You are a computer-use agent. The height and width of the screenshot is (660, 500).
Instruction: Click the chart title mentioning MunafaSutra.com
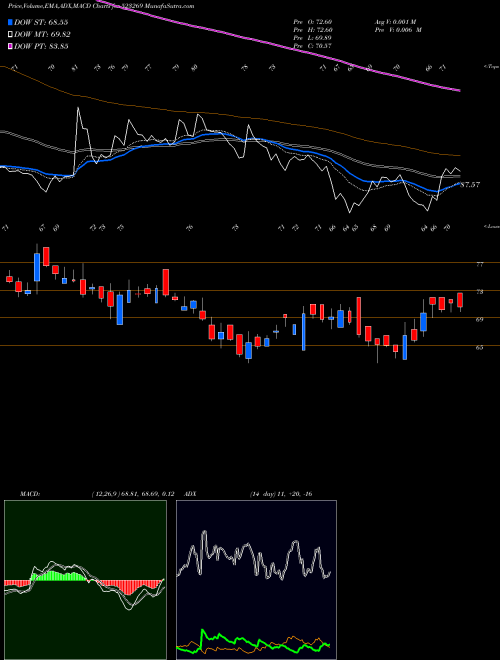101,6
